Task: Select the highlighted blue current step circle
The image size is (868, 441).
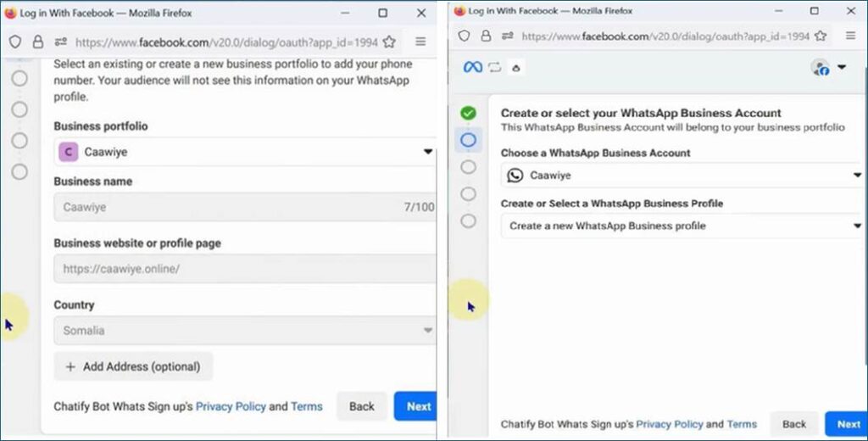Action: [468, 140]
